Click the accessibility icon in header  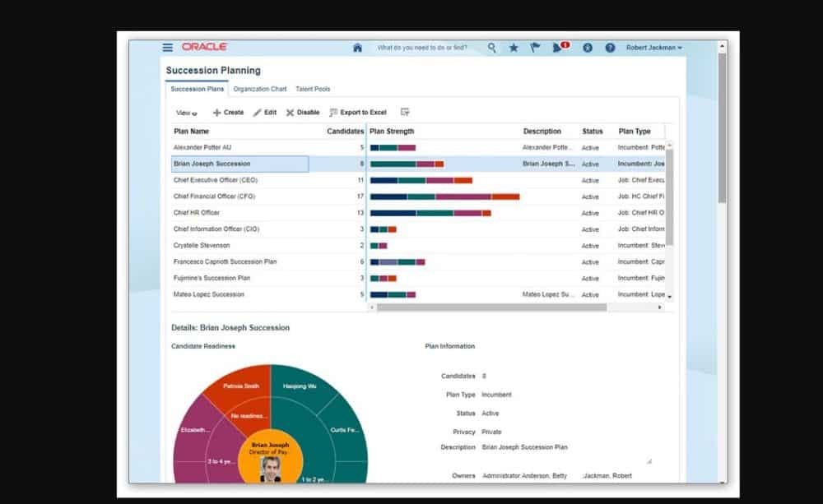[x=588, y=48]
